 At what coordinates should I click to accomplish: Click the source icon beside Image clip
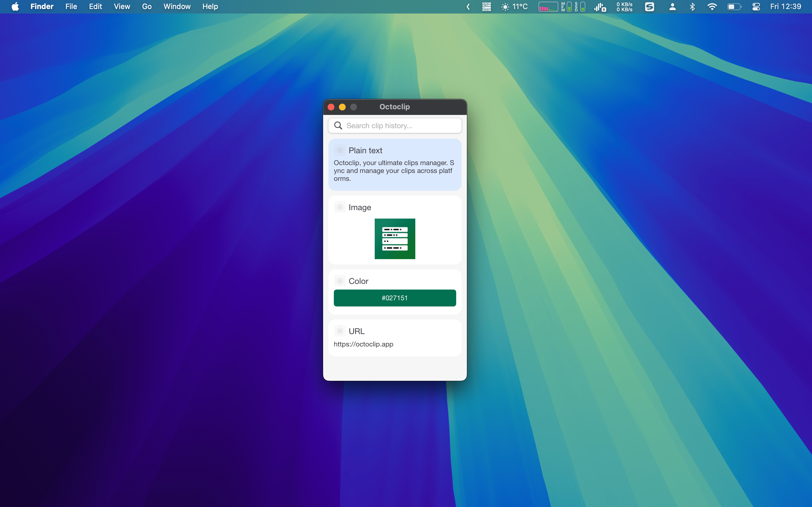click(340, 207)
